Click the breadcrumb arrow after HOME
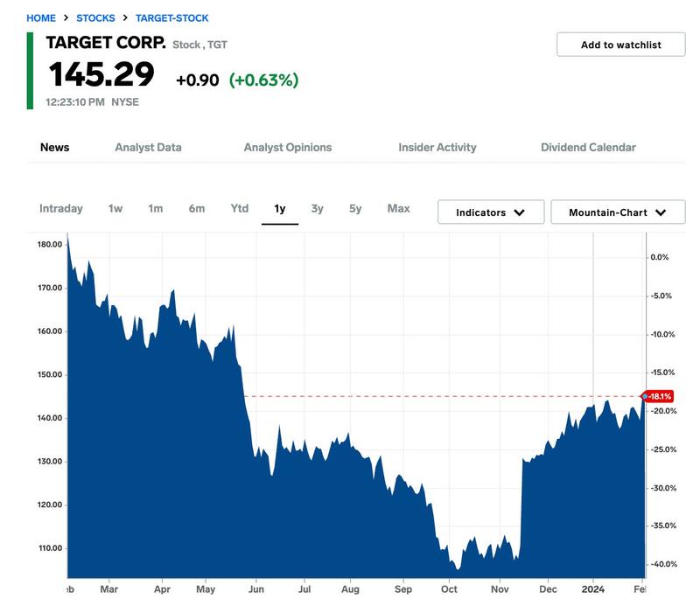 (66, 17)
